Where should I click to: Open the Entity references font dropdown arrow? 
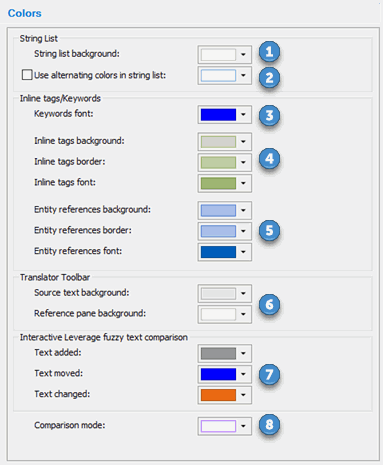(x=243, y=252)
